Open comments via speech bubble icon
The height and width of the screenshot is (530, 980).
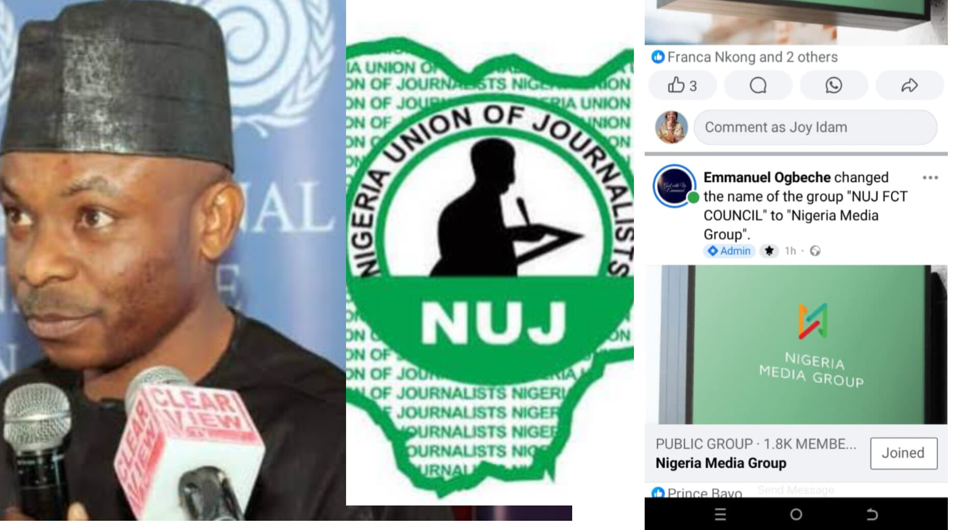point(758,85)
